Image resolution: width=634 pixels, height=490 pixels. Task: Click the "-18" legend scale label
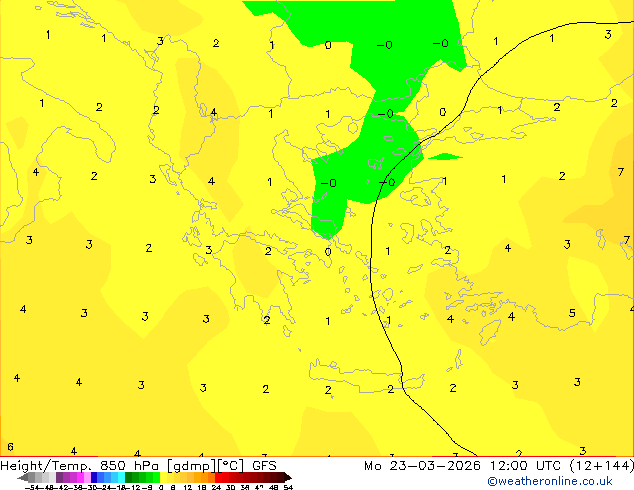point(119,487)
